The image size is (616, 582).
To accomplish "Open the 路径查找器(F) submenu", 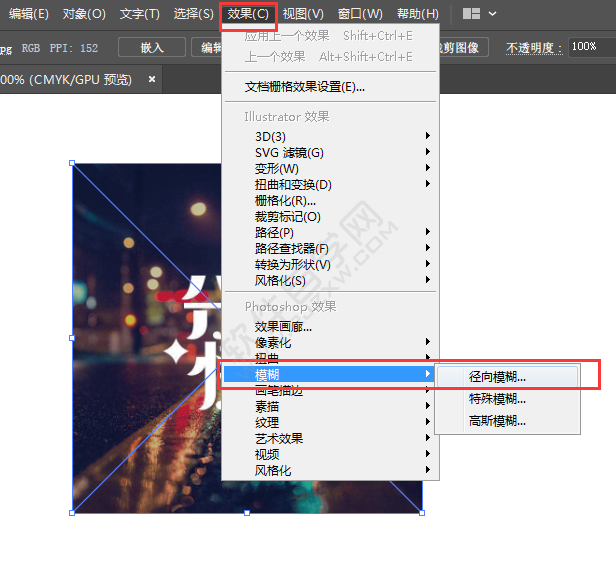I will 330,249.
